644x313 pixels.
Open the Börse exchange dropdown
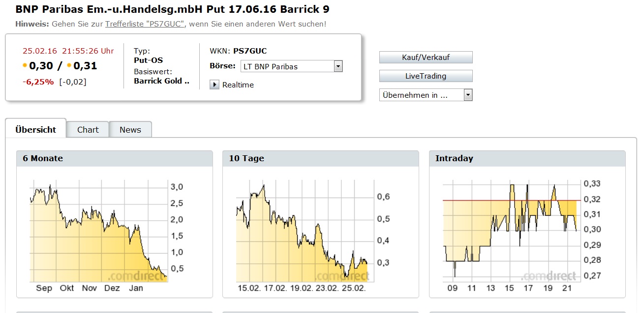[x=337, y=66]
